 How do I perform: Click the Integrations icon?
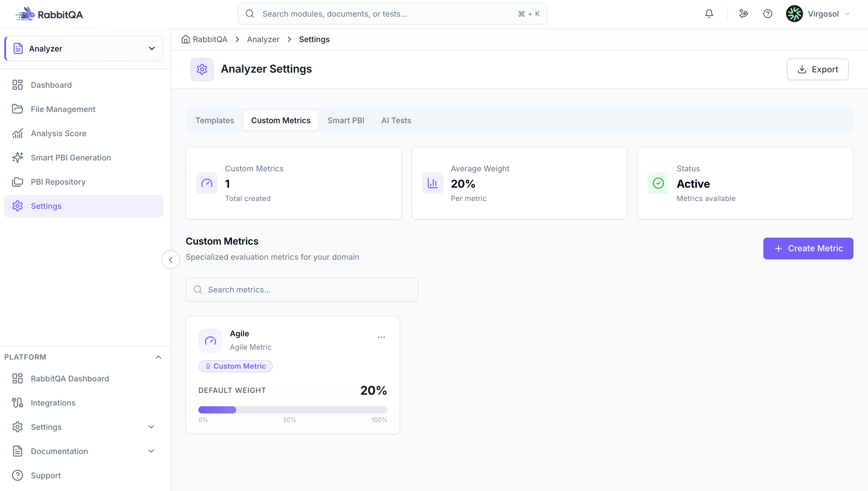(x=17, y=403)
